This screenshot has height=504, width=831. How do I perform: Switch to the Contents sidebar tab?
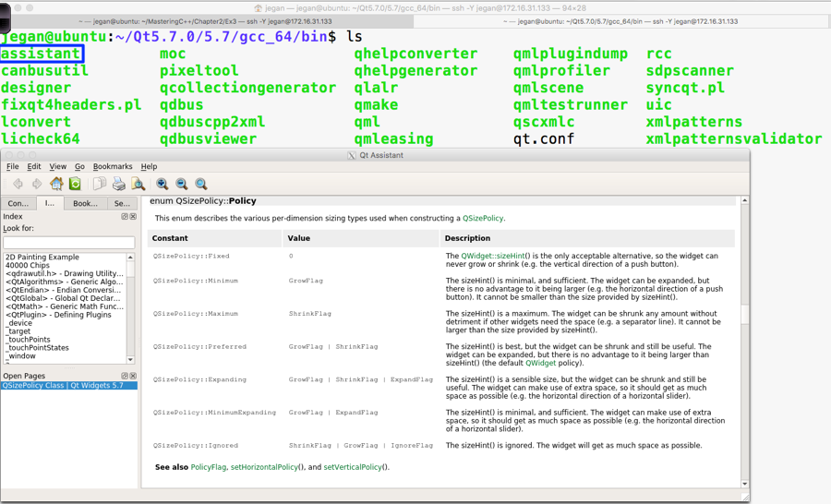18,203
